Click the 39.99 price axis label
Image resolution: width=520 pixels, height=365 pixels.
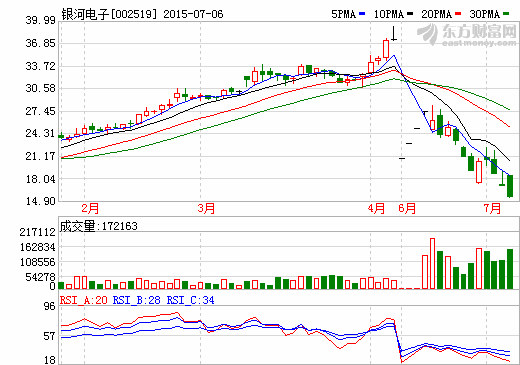coord(41,20)
